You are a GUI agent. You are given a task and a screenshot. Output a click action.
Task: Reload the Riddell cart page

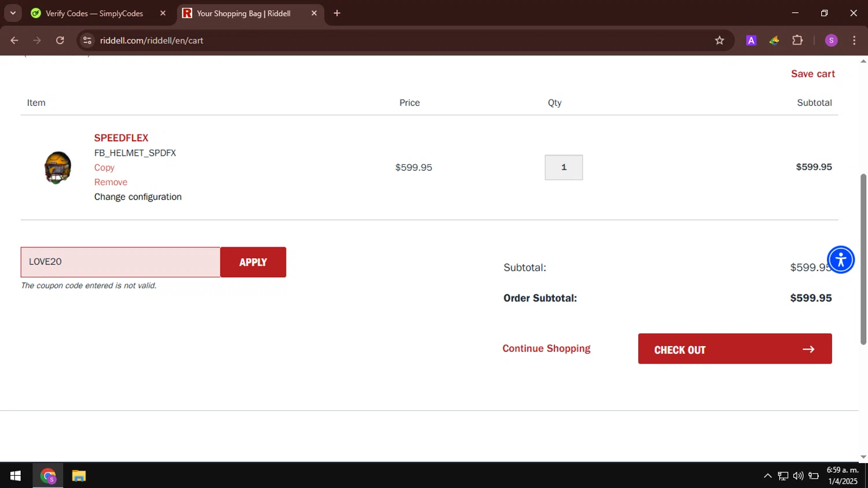coord(60,41)
